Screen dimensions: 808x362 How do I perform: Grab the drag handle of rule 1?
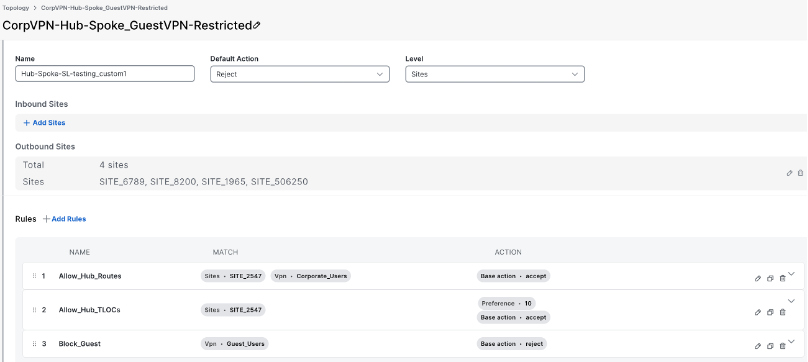(x=34, y=276)
